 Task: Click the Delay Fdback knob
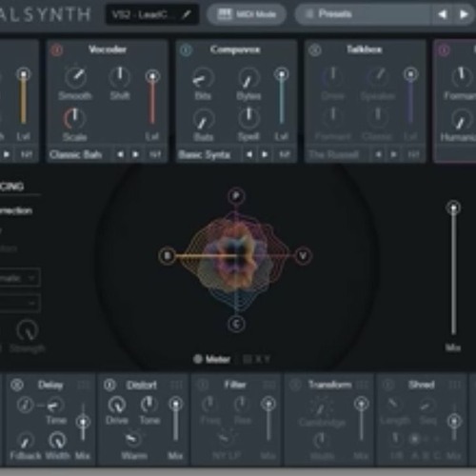(26, 441)
